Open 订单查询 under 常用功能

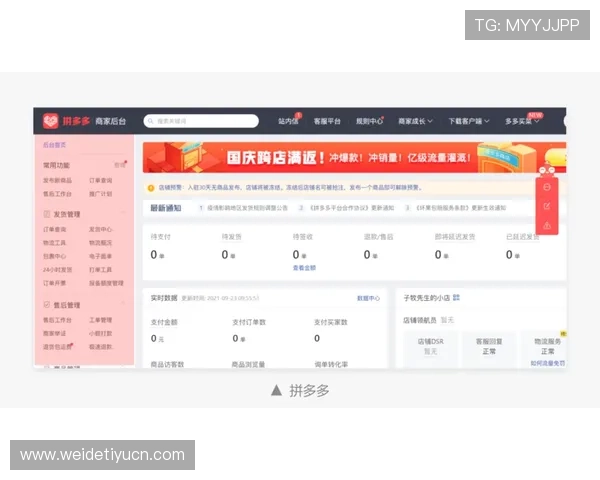point(101,180)
